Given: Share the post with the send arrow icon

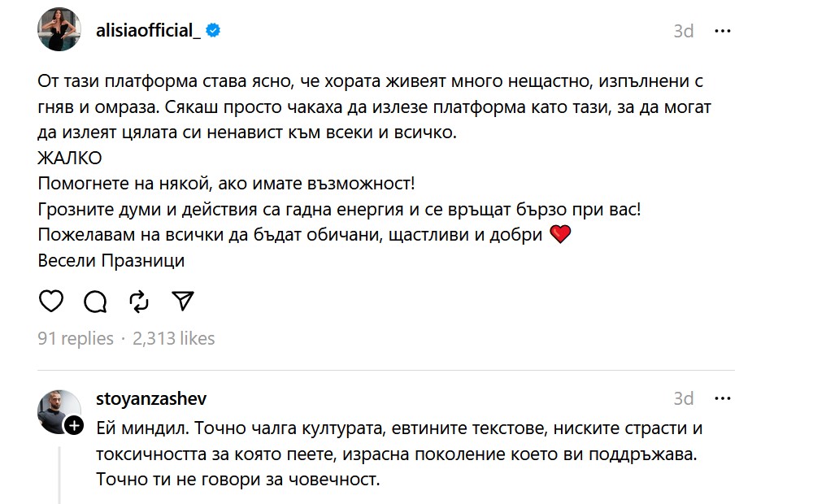Looking at the screenshot, I should pos(183,301).
